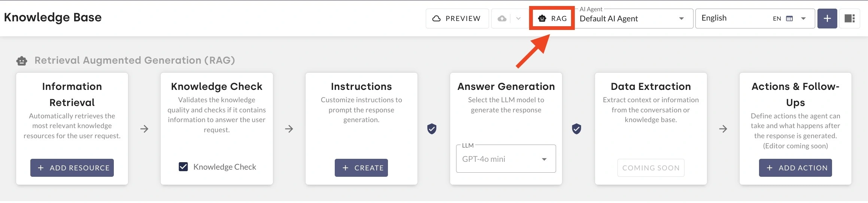Expand the chevron next to cloud upload
The height and width of the screenshot is (203, 868).
[x=518, y=18]
